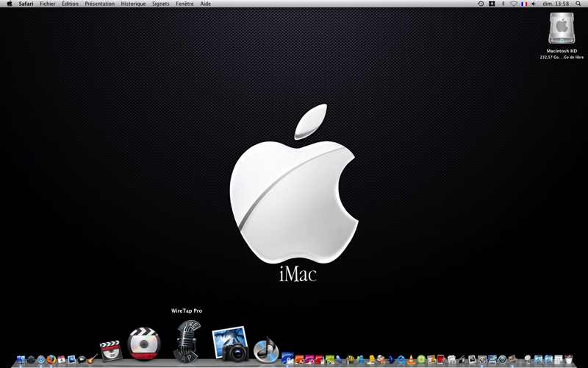The height and width of the screenshot is (368, 588).
Task: Toggle the Wi-Fi status menu
Action: tap(513, 4)
